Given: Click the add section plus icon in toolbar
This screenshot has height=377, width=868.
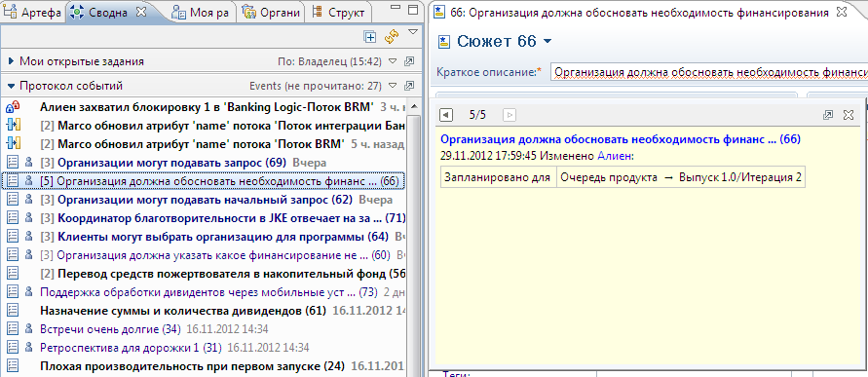Looking at the screenshot, I should tap(370, 37).
